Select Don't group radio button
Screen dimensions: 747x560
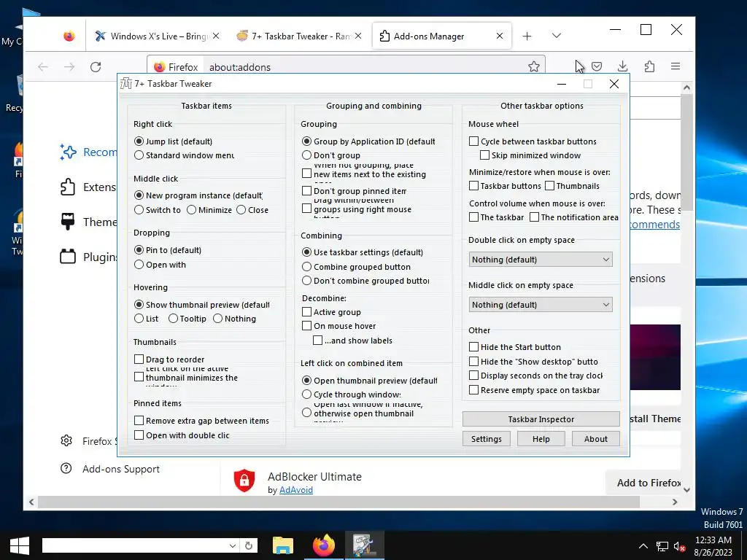click(306, 155)
